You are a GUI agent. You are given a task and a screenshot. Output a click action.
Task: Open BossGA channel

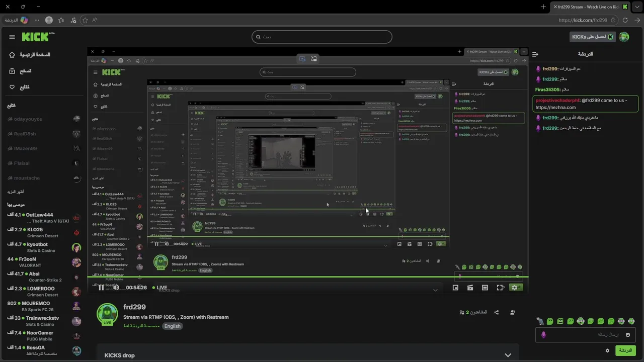coord(43,350)
